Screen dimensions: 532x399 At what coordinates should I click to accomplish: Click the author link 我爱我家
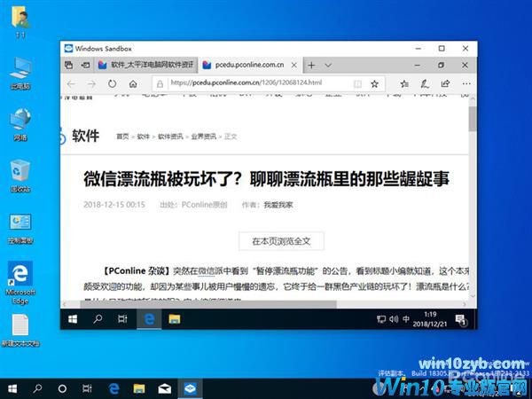[x=278, y=205]
